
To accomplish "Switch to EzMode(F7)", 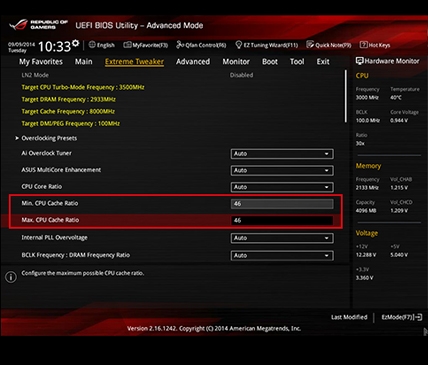I will [402, 317].
